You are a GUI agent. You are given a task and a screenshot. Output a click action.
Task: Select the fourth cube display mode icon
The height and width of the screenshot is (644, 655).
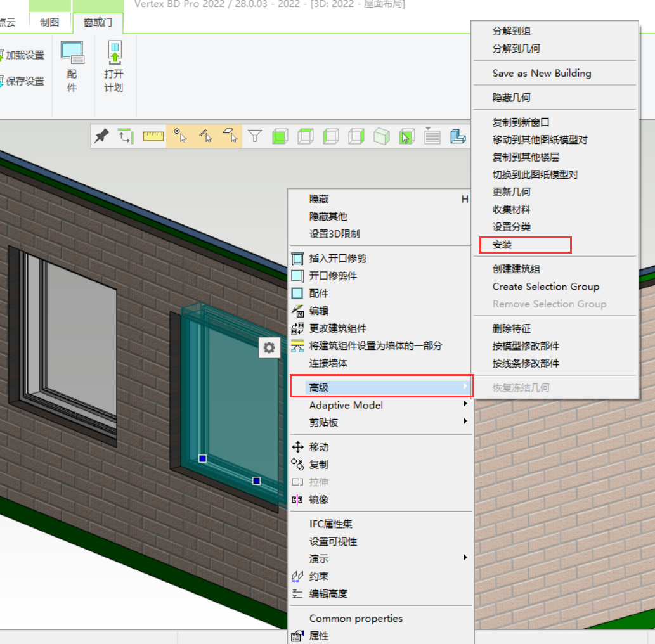356,136
